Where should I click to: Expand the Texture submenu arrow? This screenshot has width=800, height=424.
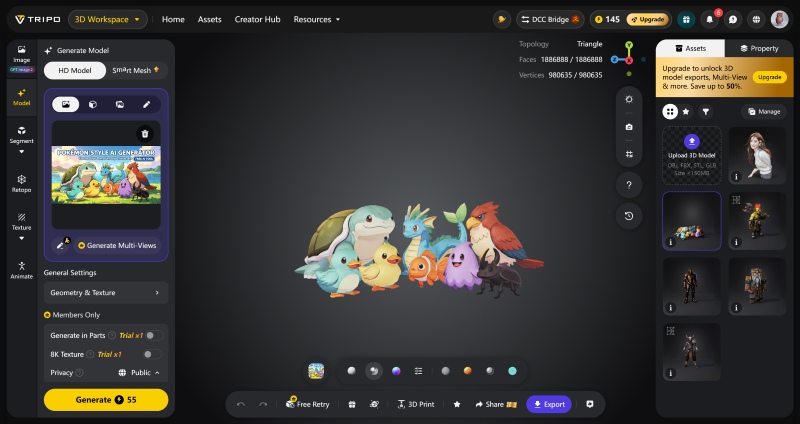21,238
